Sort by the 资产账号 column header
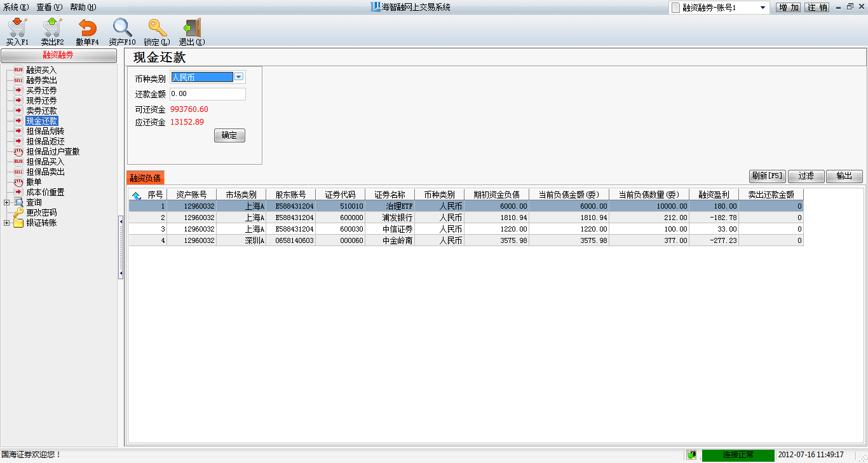 click(x=191, y=195)
